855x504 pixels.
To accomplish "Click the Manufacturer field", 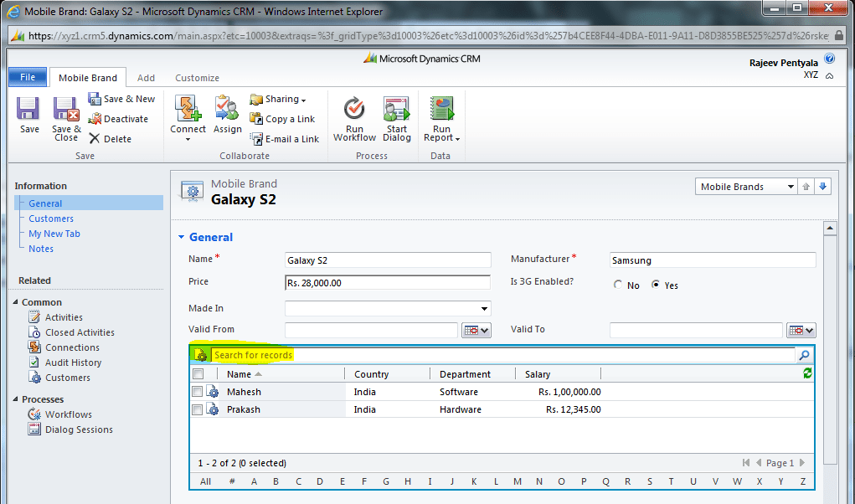I will click(x=713, y=260).
